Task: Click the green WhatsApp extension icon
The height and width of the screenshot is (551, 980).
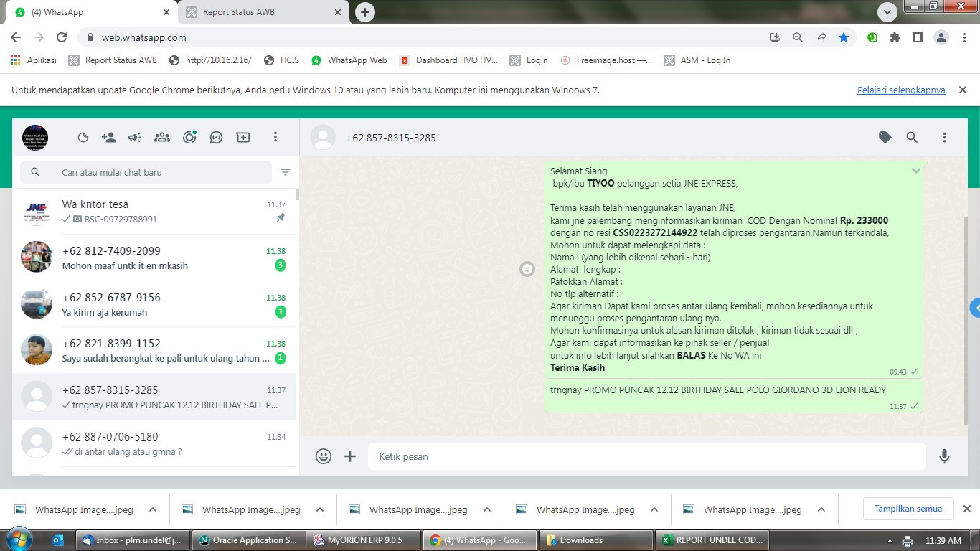Action: [x=872, y=37]
